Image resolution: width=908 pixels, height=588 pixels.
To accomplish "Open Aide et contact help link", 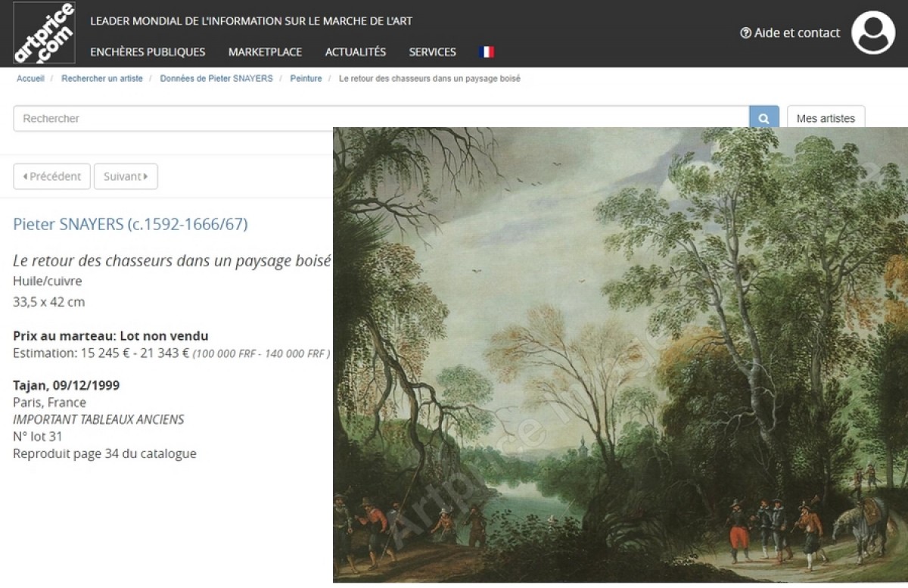I will pos(790,33).
